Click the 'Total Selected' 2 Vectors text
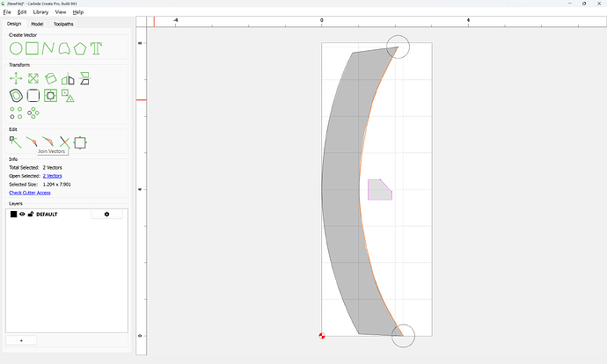 52,168
